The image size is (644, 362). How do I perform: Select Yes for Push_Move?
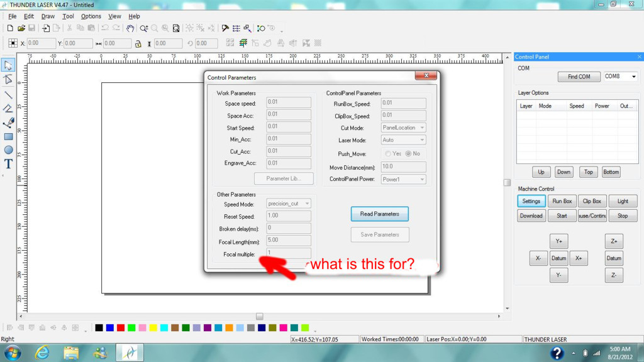388,153
